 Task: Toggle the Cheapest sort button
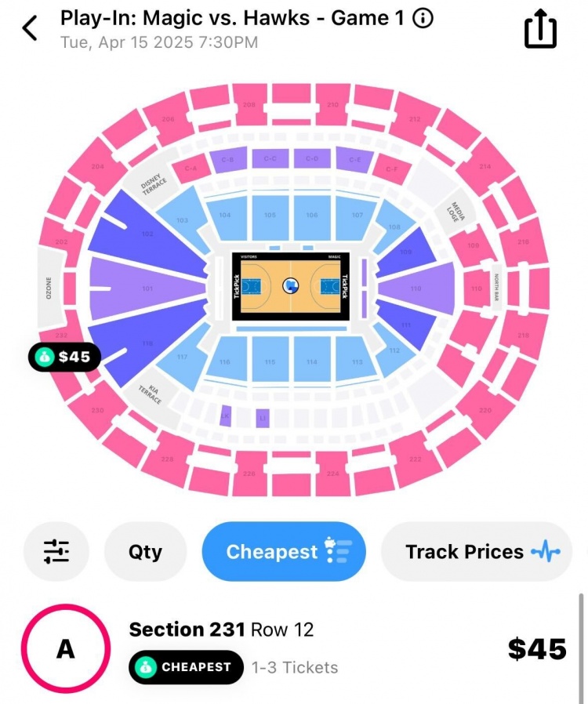click(x=284, y=551)
